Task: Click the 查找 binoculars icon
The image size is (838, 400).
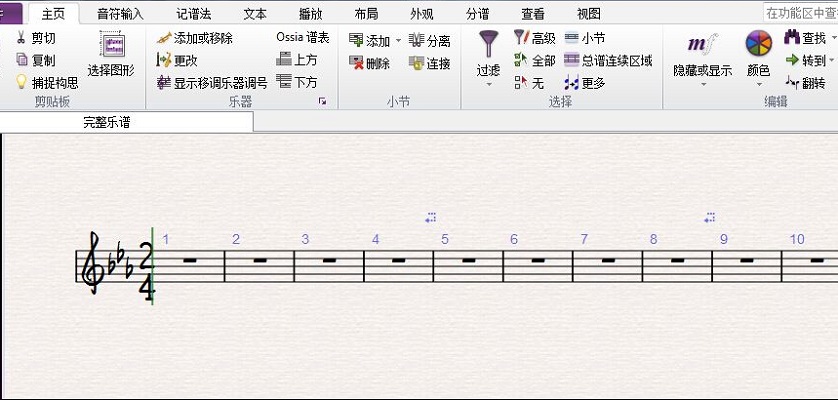Action: pyautogui.click(x=792, y=37)
